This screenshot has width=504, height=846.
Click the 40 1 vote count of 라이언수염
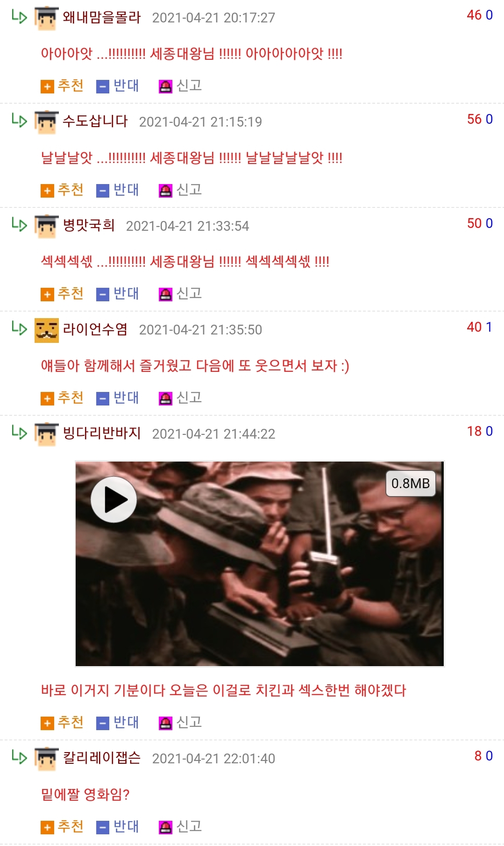[480, 327]
